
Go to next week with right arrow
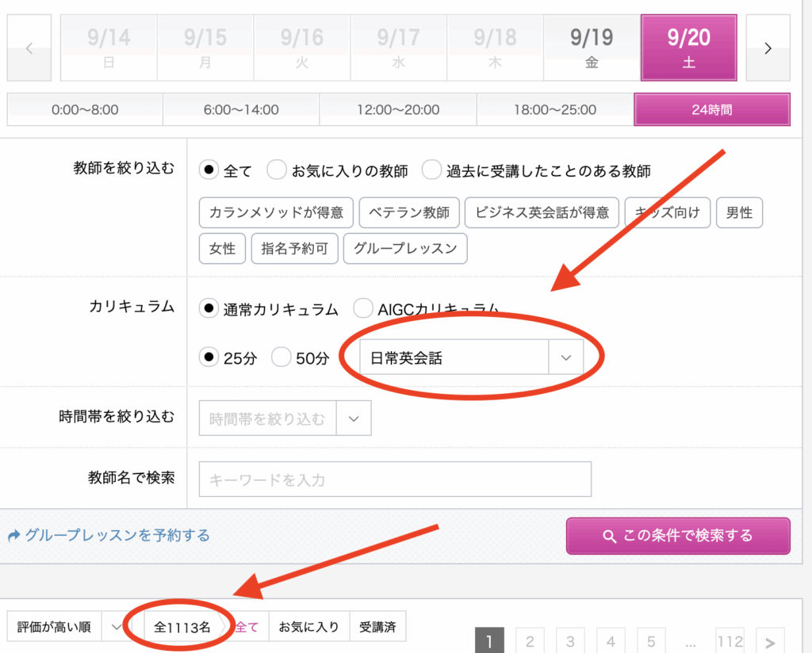click(768, 48)
